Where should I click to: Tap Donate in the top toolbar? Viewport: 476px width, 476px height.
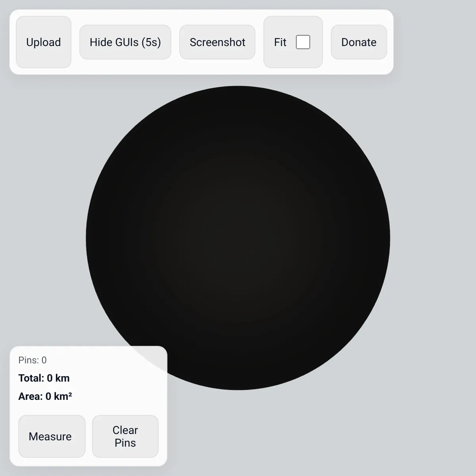pos(359,42)
